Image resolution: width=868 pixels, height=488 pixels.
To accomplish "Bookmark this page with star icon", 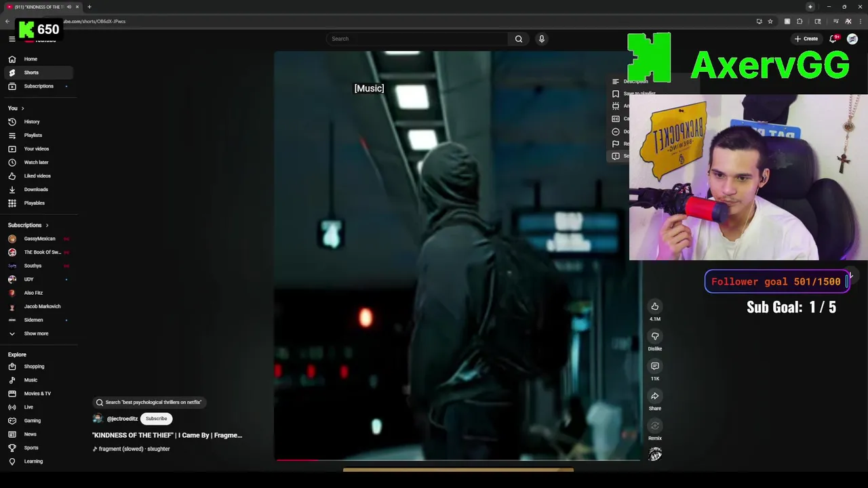I will 770,21.
